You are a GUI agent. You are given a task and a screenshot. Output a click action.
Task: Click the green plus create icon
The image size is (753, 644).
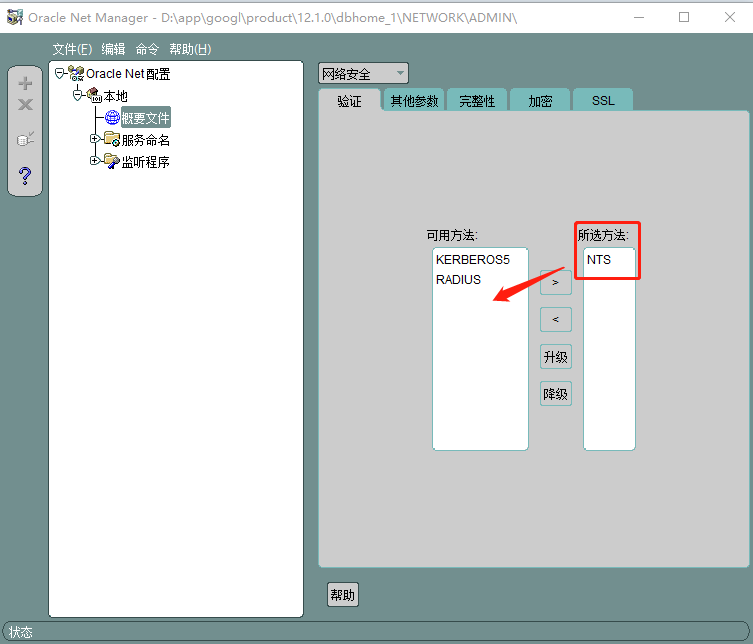point(25,84)
